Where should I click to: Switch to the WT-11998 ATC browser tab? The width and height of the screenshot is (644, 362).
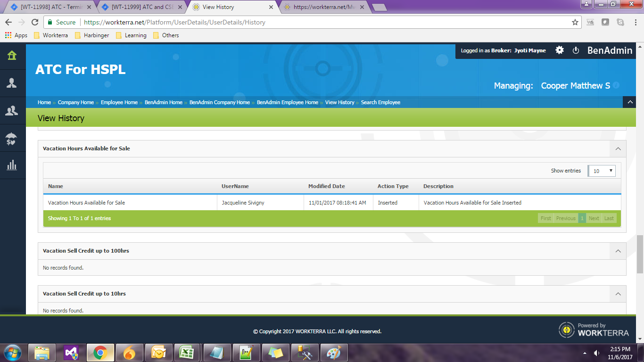[46, 7]
